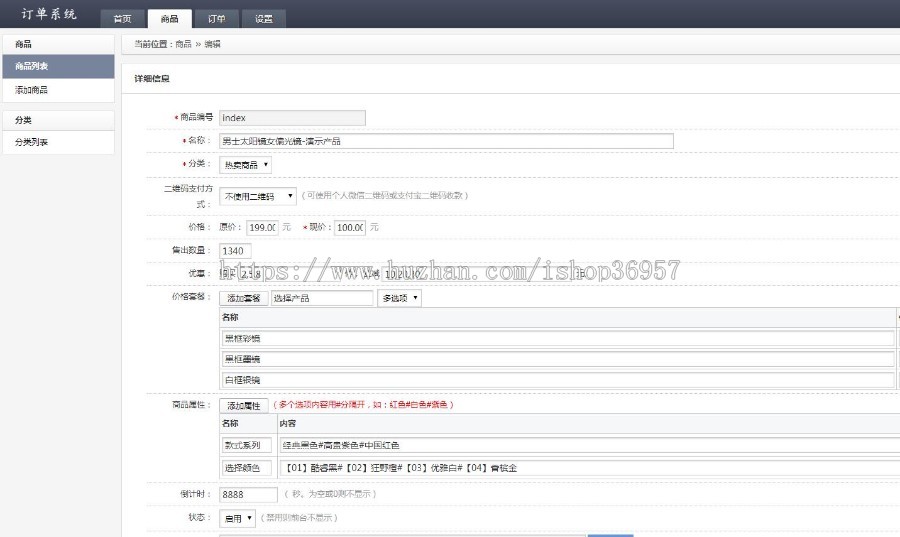Select 商品列表 in the sidebar
Viewport: 900px width, 537px height.
tap(58, 67)
